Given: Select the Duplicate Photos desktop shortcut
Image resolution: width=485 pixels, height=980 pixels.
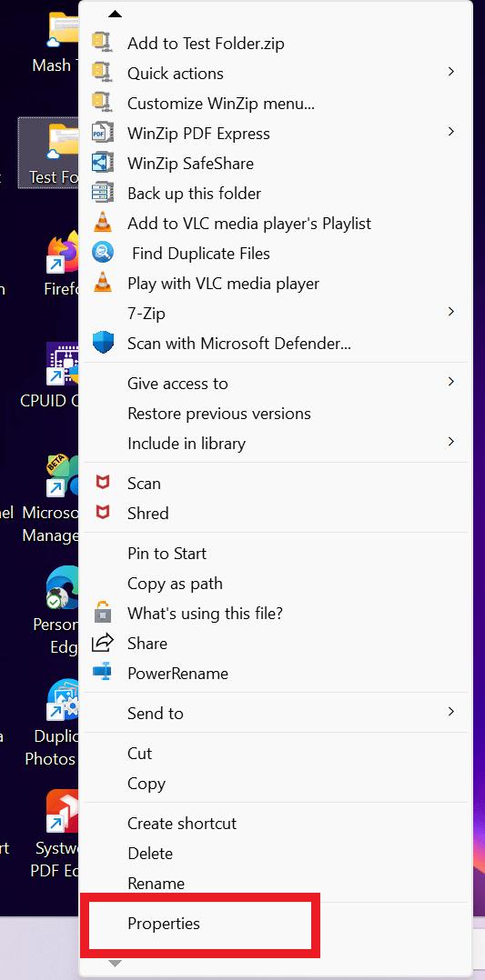Looking at the screenshot, I should pos(51,723).
